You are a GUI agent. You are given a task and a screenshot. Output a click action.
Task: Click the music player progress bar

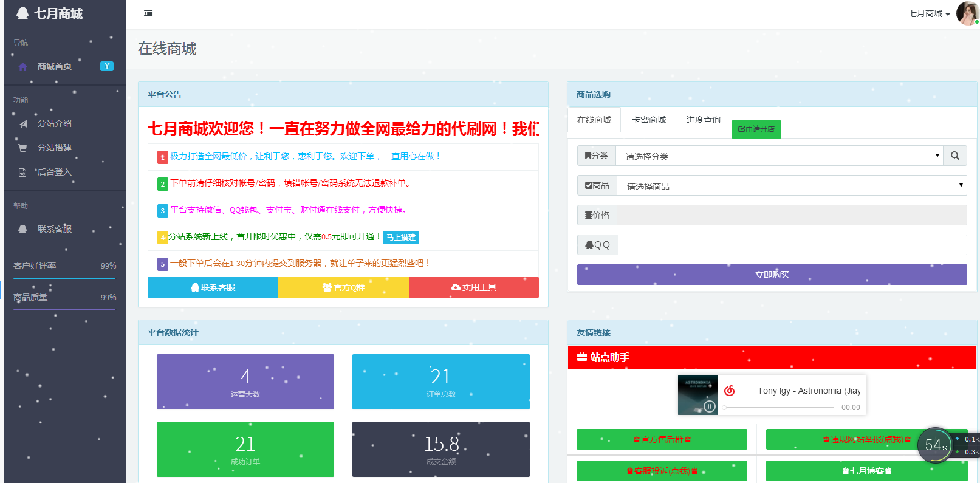778,408
